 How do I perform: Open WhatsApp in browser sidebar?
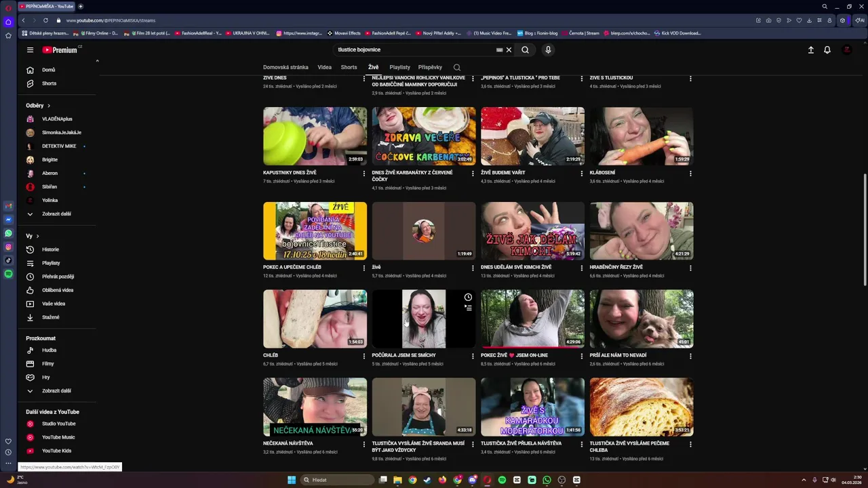pos(8,233)
